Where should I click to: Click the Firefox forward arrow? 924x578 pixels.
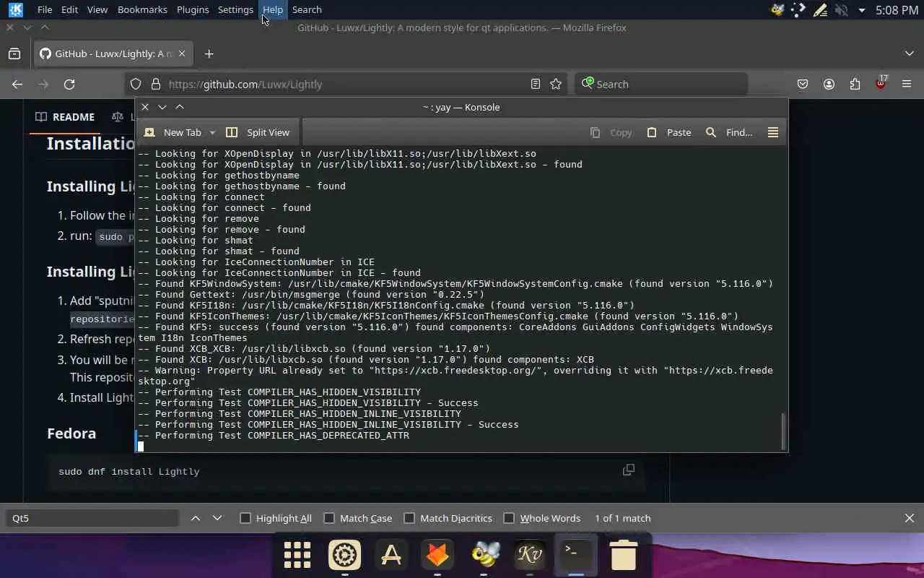[43, 84]
